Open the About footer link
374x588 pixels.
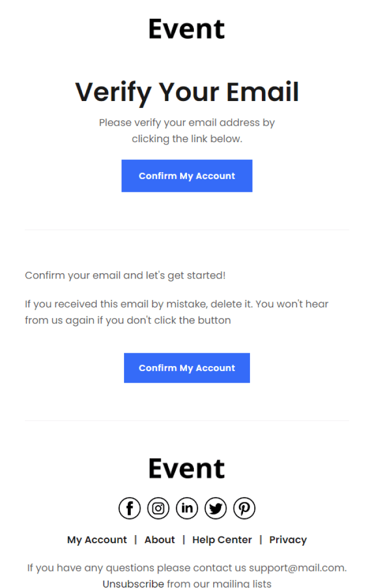pyautogui.click(x=159, y=540)
